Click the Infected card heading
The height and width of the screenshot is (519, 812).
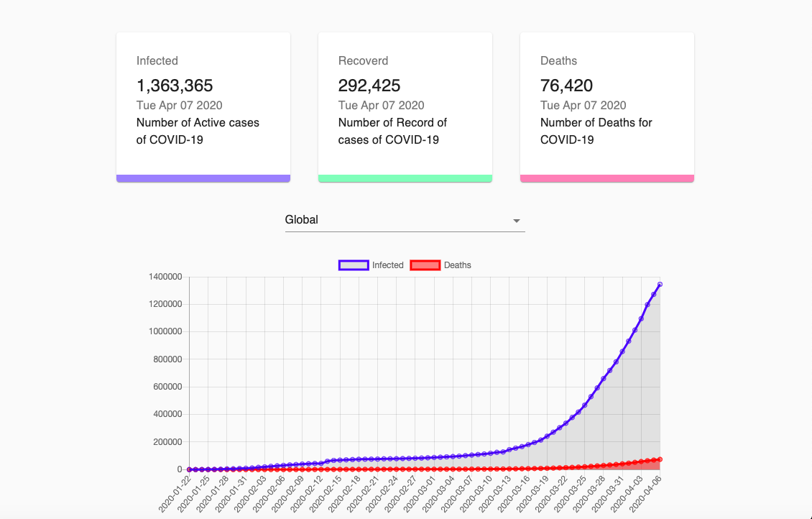[x=157, y=61]
